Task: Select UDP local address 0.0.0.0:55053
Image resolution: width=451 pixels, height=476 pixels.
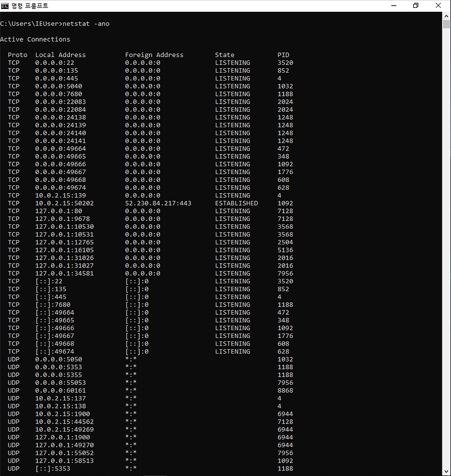Action: pyautogui.click(x=60, y=383)
